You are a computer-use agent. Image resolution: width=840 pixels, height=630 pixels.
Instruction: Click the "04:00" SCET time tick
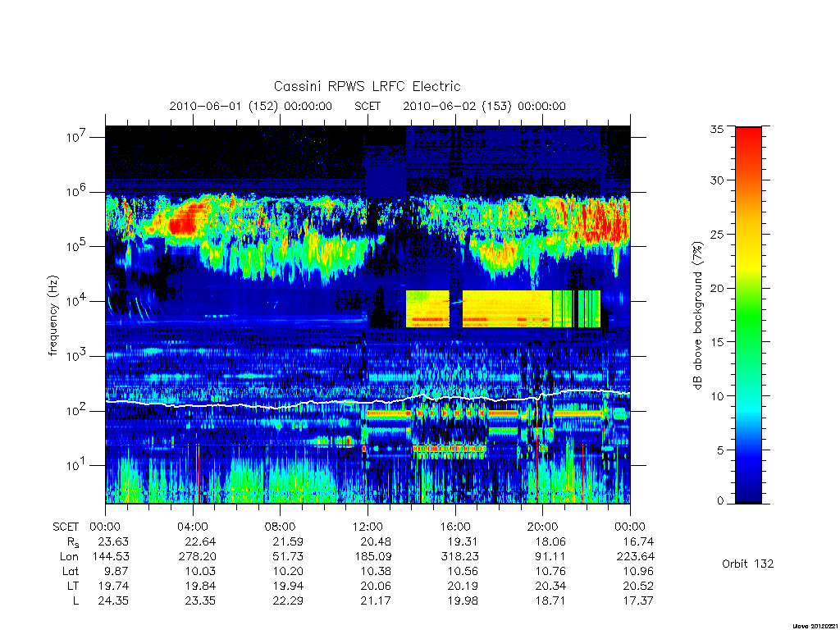tap(193, 527)
